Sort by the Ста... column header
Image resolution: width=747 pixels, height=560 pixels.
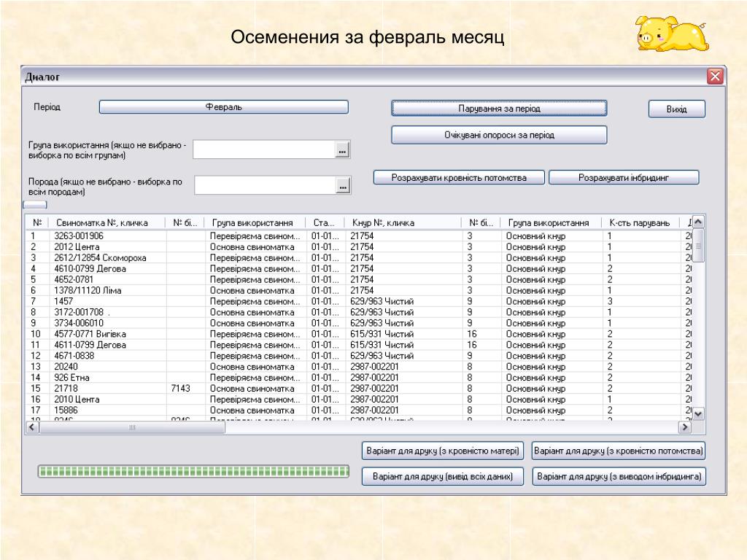pos(324,223)
